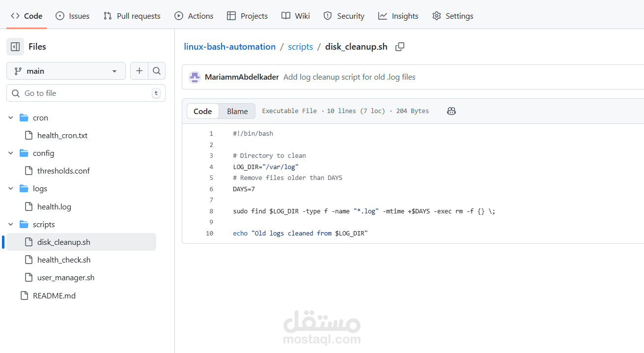This screenshot has width=644, height=353.
Task: Click the sudo find command line
Action: pos(364,211)
